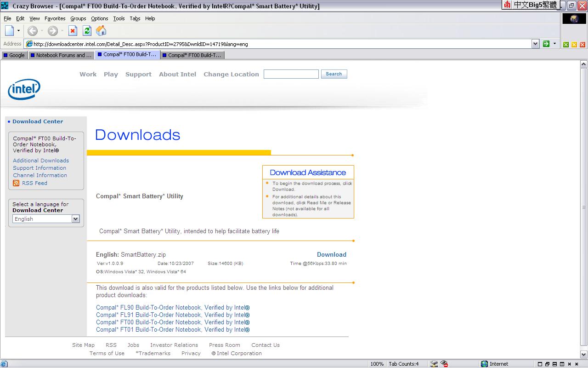Click the vertical scrollbar down arrow
Image resolution: width=588 pixels, height=368 pixels.
point(584,355)
